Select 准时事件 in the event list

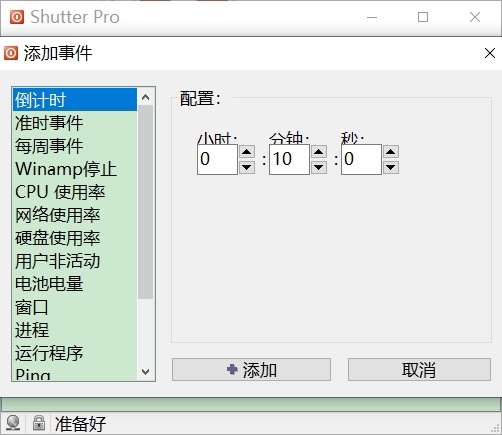click(x=75, y=123)
